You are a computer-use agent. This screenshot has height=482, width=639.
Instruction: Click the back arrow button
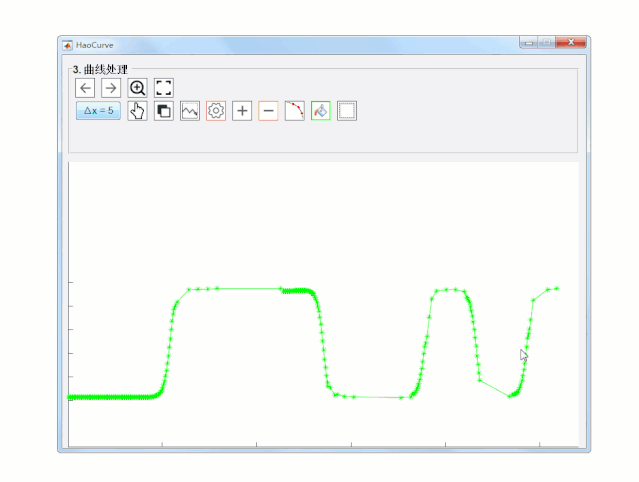point(85,88)
